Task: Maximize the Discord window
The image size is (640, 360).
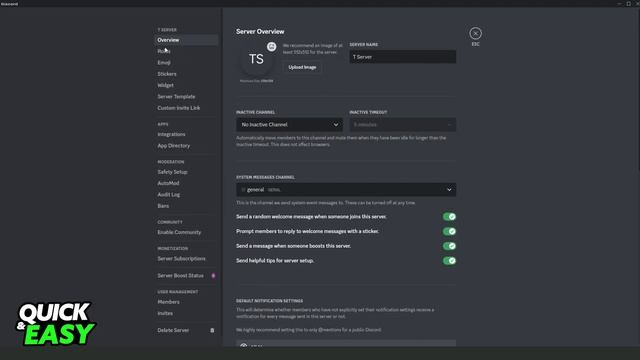Action: 629,3
